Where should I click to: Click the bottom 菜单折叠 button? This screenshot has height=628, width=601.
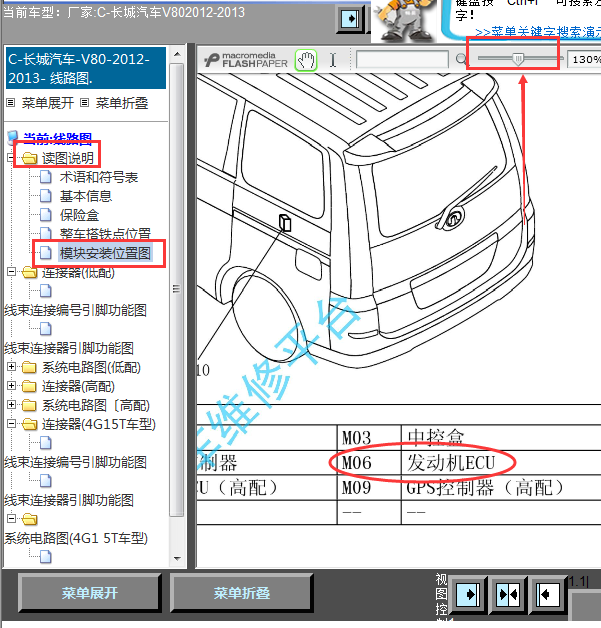coord(241,593)
